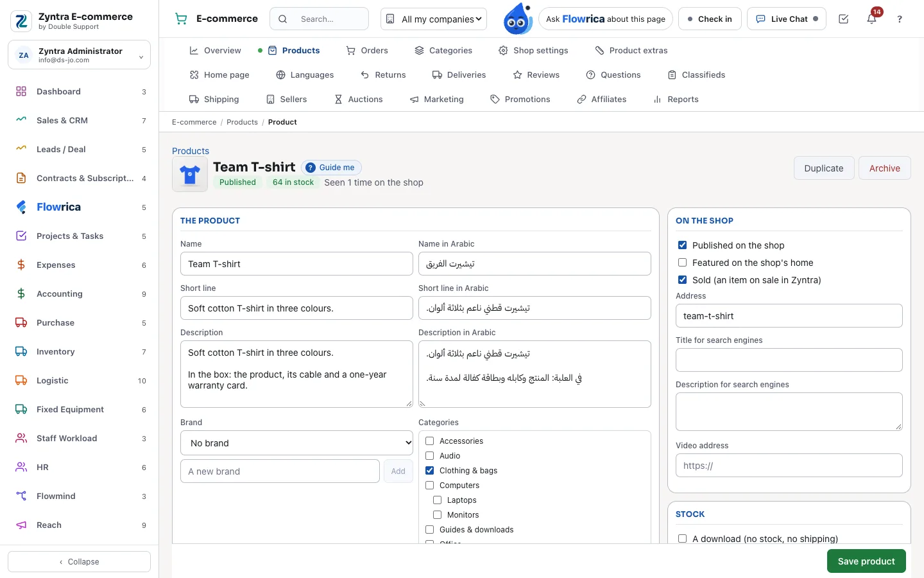Open the notifications bell icon

[x=871, y=19]
